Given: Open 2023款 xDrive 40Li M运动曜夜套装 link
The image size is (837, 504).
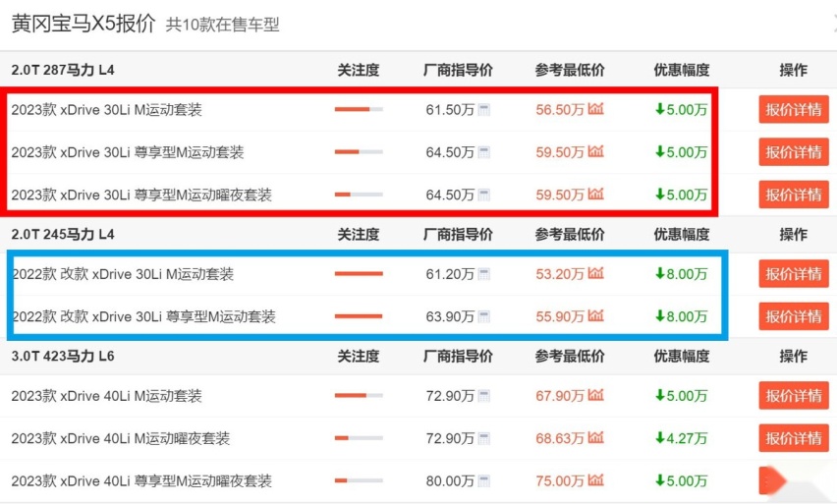Looking at the screenshot, I should click(x=121, y=439).
